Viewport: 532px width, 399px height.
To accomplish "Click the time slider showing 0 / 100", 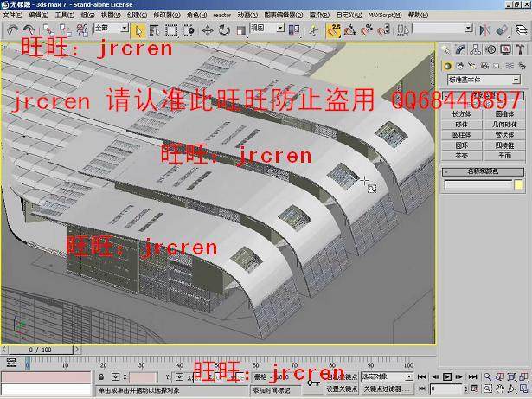I will [41, 350].
